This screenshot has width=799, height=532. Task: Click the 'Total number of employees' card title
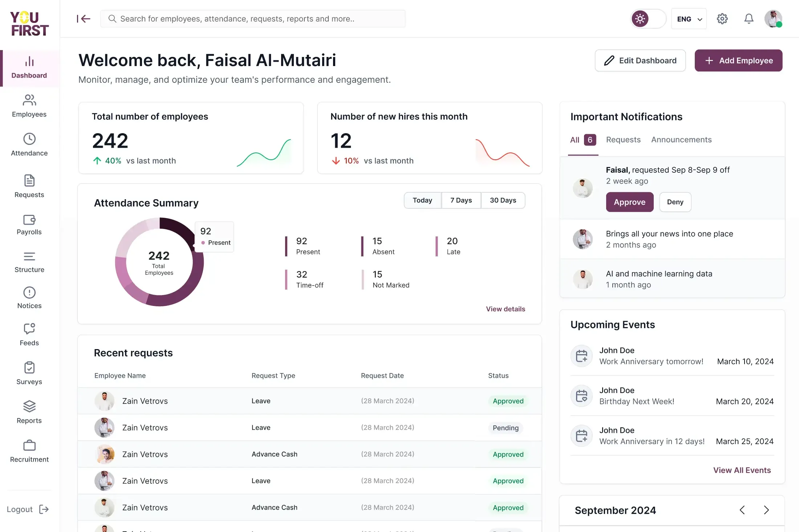(150, 116)
